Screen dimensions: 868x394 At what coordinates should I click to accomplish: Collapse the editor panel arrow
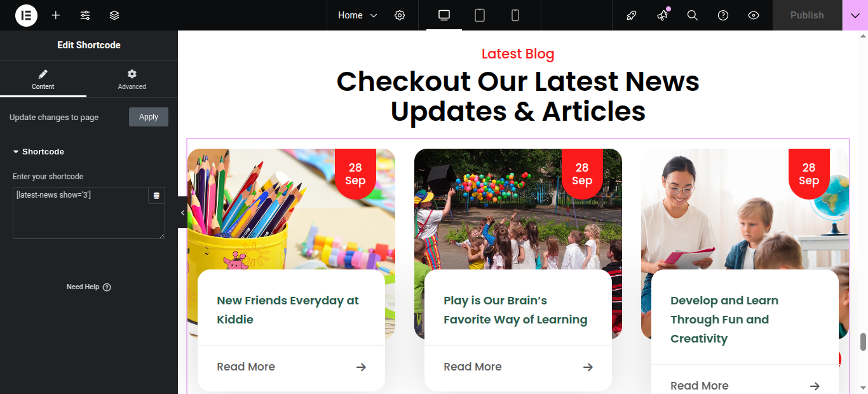[182, 212]
